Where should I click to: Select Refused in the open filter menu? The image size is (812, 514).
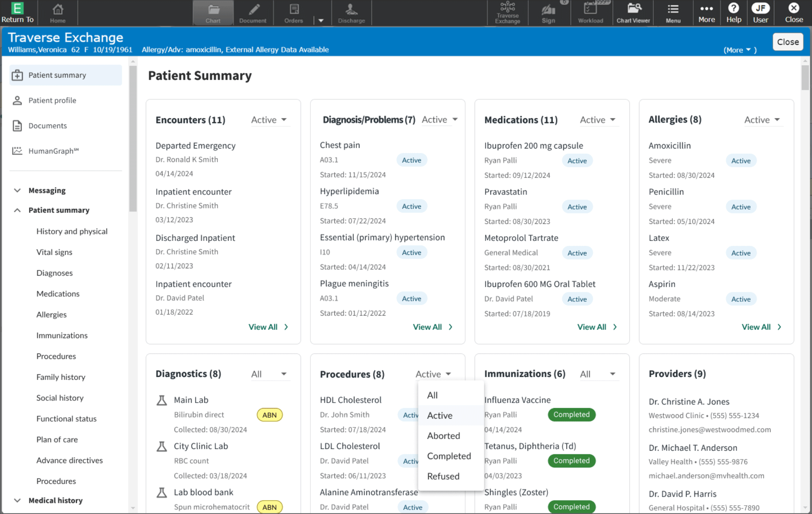pos(443,476)
